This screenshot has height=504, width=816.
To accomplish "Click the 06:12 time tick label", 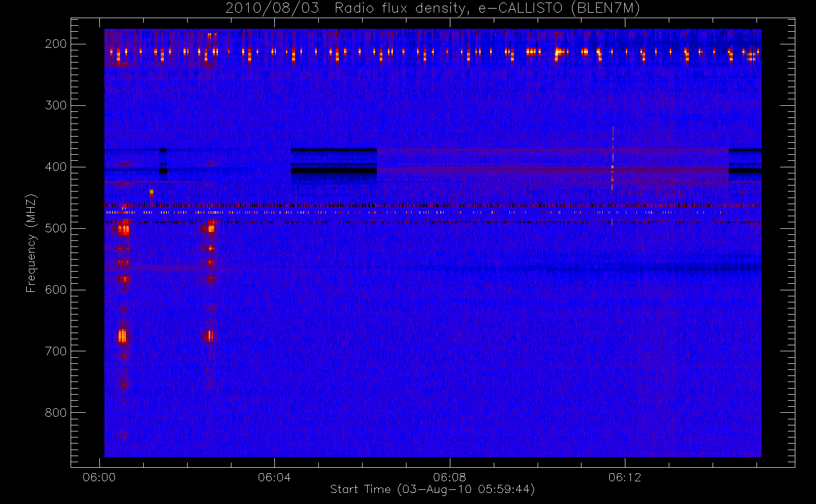I will coord(625,477).
